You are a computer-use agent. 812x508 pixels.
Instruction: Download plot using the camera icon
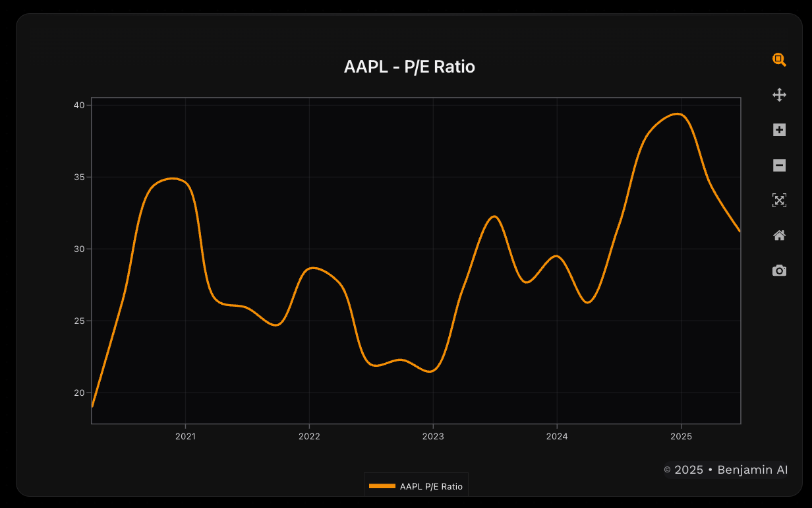pos(779,270)
